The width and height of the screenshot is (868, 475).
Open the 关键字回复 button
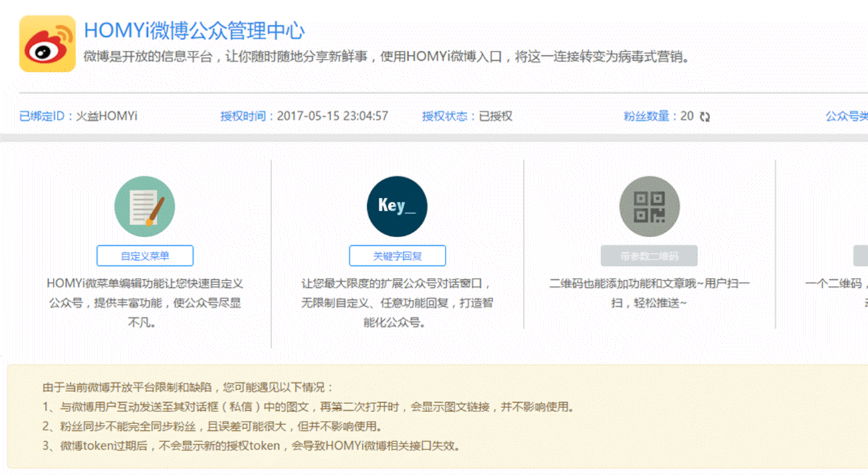(397, 256)
